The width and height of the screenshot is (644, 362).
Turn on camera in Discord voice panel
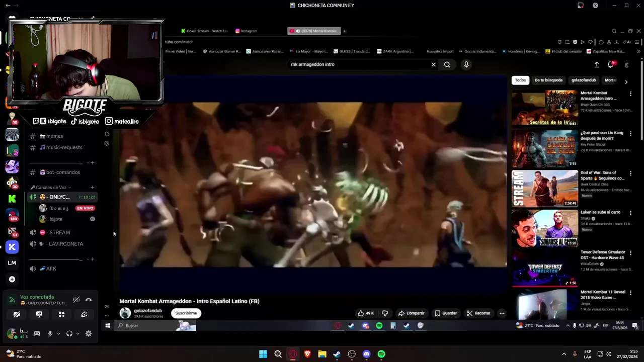click(x=17, y=314)
